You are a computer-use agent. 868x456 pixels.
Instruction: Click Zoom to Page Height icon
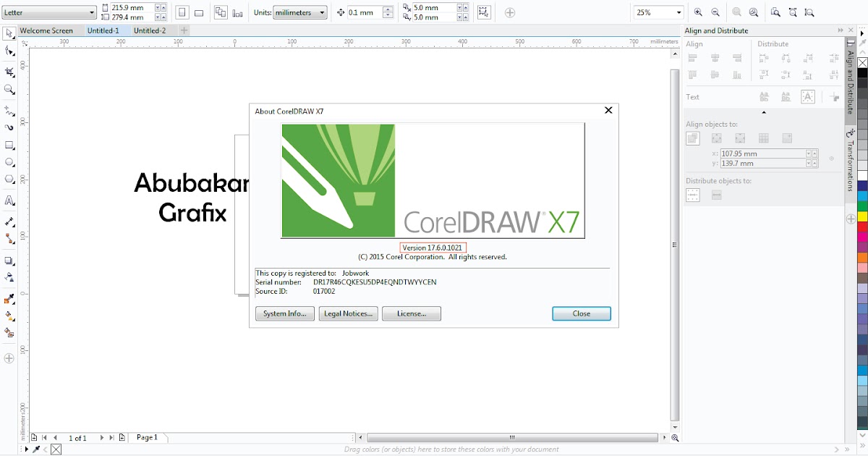809,12
